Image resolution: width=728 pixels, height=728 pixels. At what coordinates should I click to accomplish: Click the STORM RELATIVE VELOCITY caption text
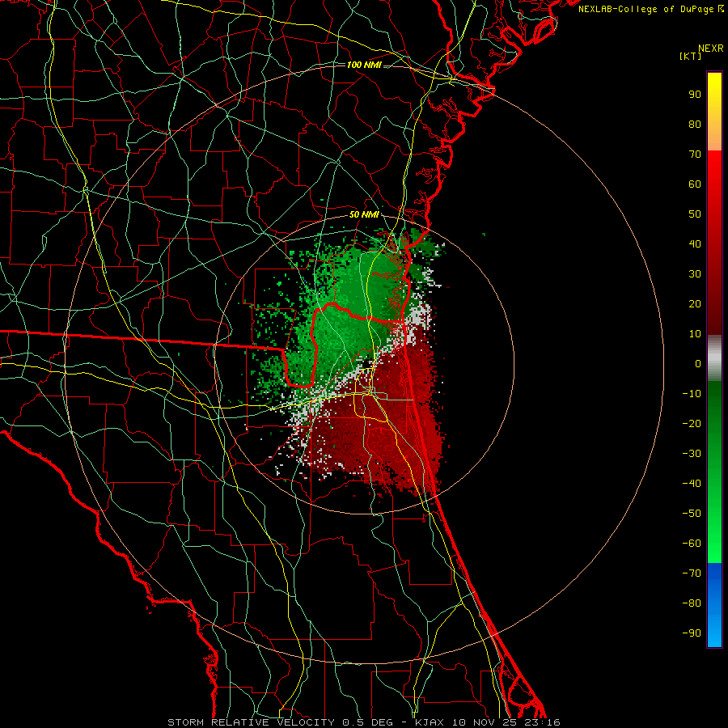[251, 722]
